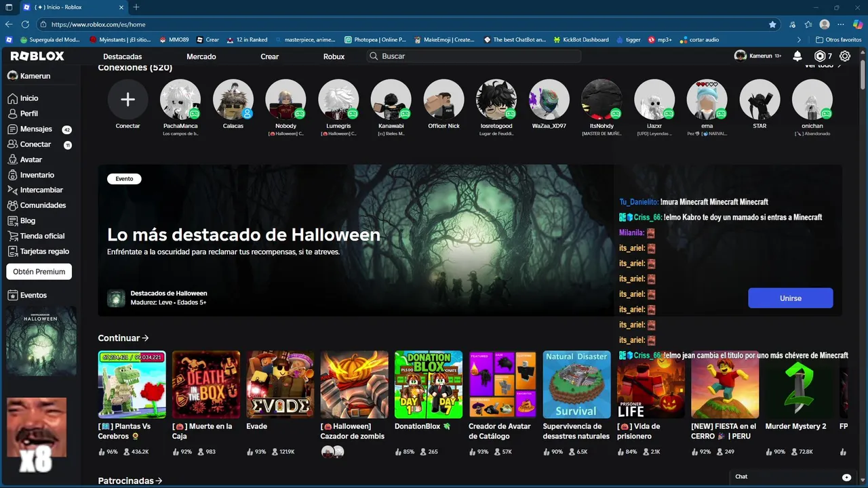Open WaZaa_XD97's avatar
868x488 pixels.
[549, 100]
